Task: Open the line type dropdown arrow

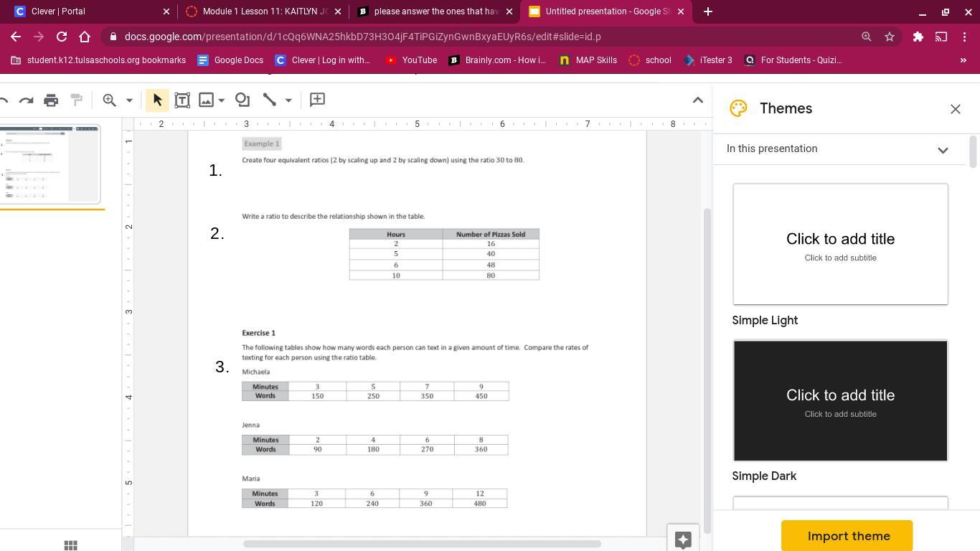Action: pyautogui.click(x=288, y=100)
